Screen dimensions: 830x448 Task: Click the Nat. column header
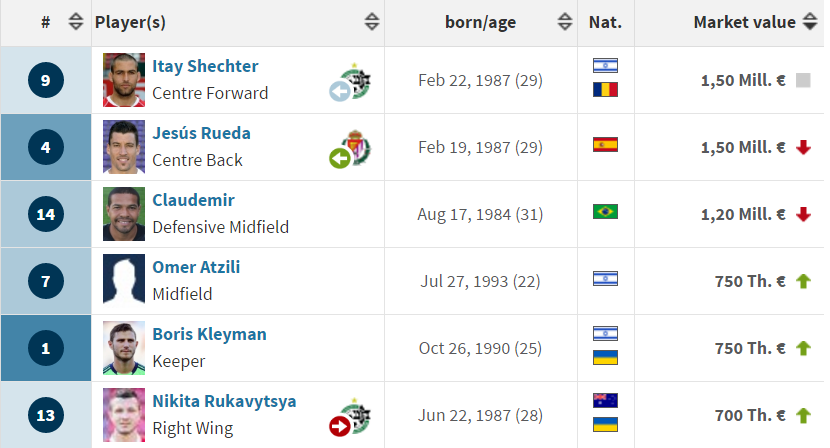[x=606, y=22]
